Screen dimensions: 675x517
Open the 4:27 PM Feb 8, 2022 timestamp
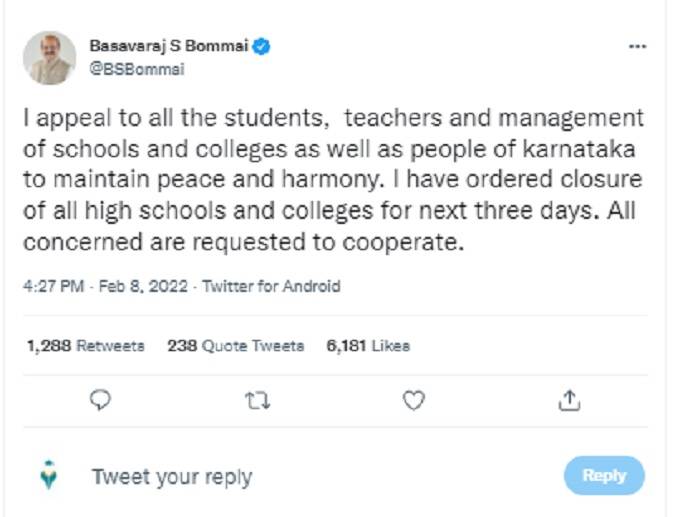tap(105, 286)
